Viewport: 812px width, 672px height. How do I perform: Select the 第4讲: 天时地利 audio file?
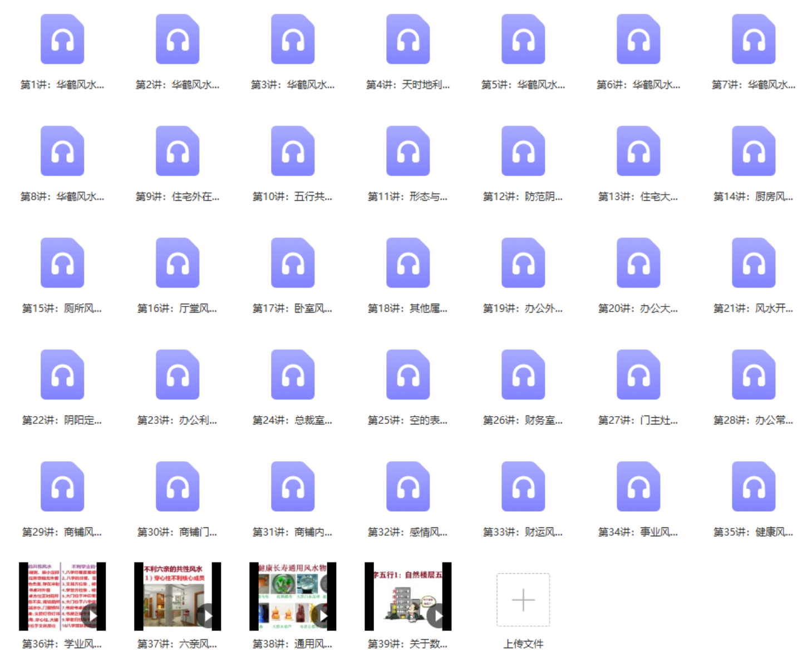408,39
